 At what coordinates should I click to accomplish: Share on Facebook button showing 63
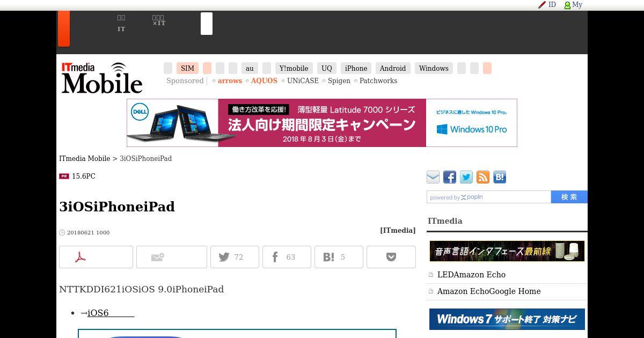287,257
